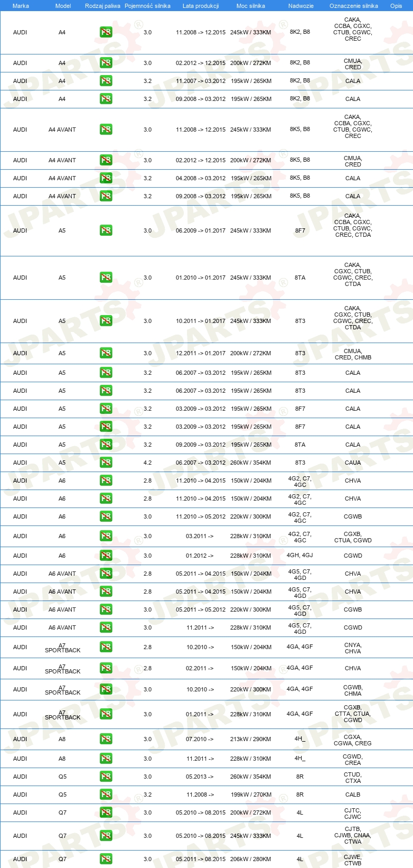Click fuel icon in A5 12.2011 200kW row
Viewport: 413px width, 868px height.
point(106,353)
